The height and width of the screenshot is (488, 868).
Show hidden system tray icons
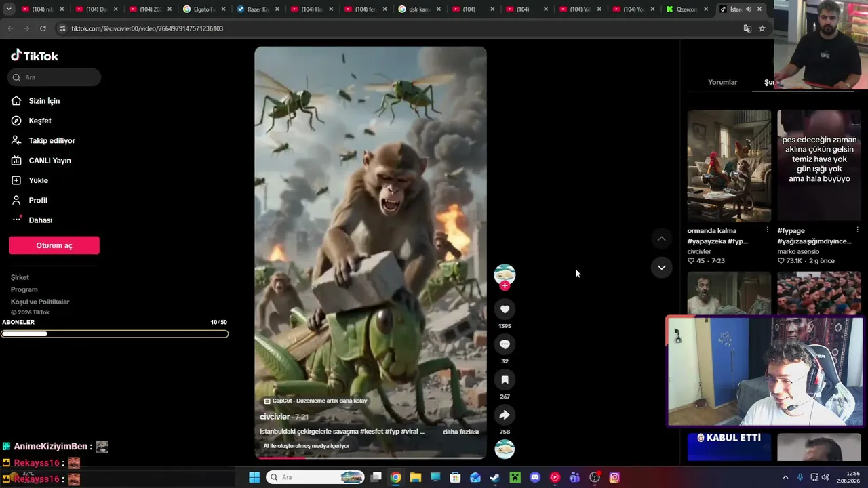tap(785, 477)
